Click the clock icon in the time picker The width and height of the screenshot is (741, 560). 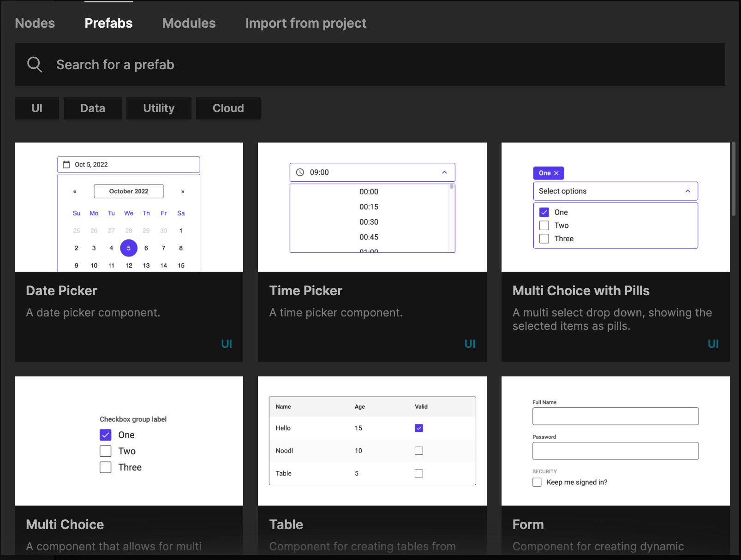click(x=300, y=173)
